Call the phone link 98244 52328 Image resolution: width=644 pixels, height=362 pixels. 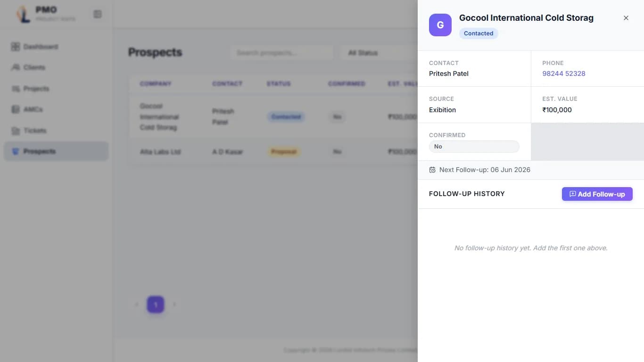[564, 74]
